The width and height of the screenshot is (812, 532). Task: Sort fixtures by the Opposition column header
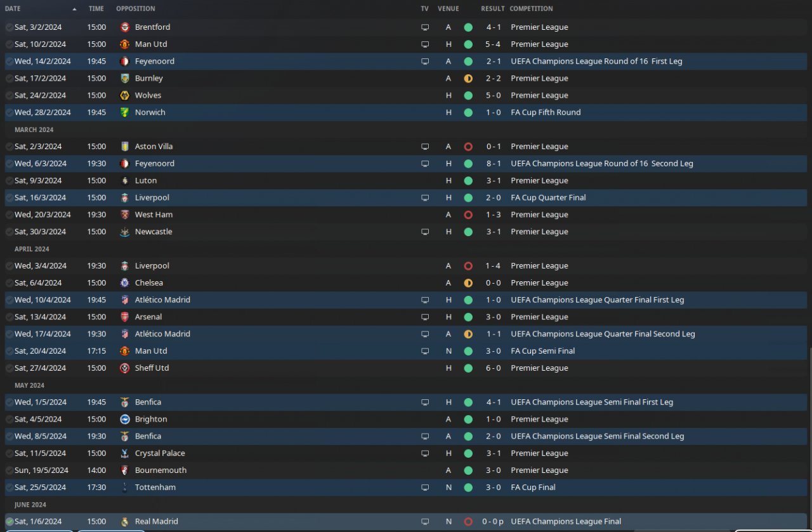tap(135, 9)
